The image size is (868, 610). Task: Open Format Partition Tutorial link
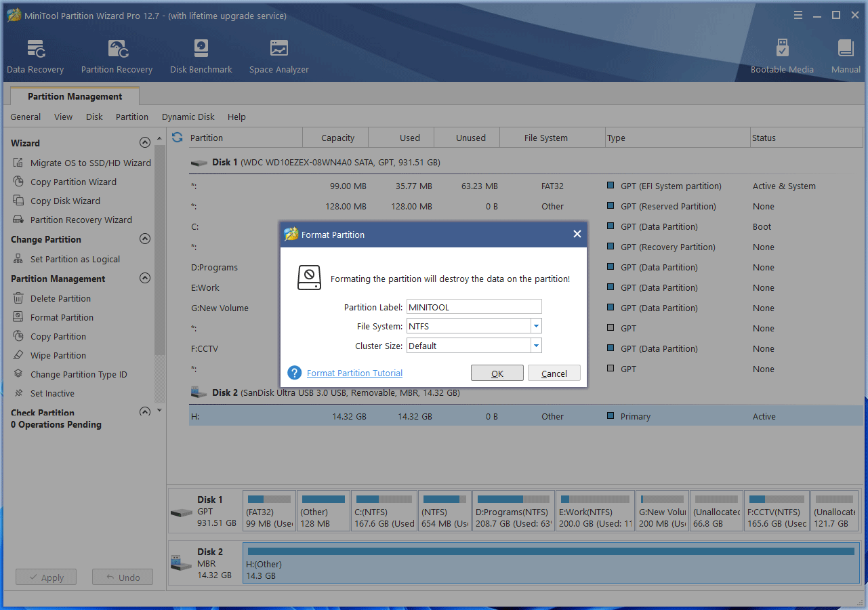pyautogui.click(x=354, y=373)
